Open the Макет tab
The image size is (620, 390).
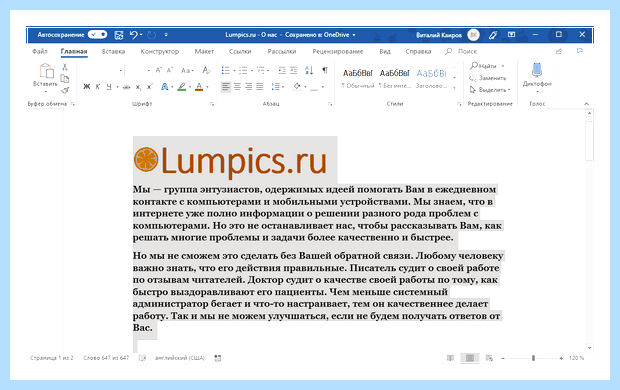point(204,51)
